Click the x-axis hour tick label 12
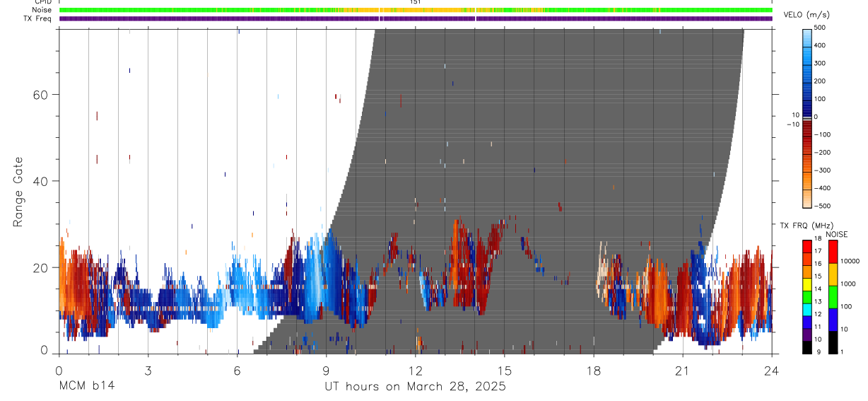The width and height of the screenshot is (868, 401). tap(416, 370)
